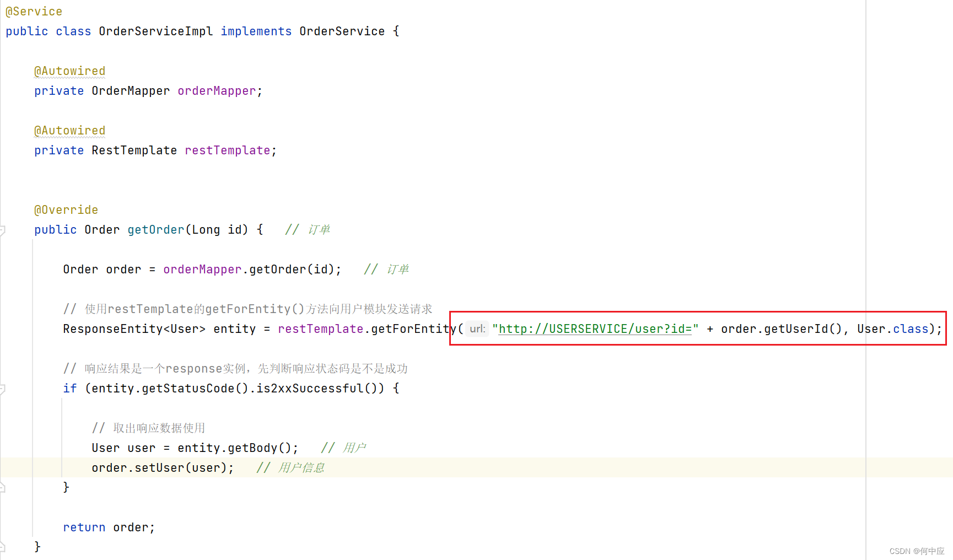This screenshot has width=953, height=560.
Task: Click the User.class argument
Action: coord(893,329)
